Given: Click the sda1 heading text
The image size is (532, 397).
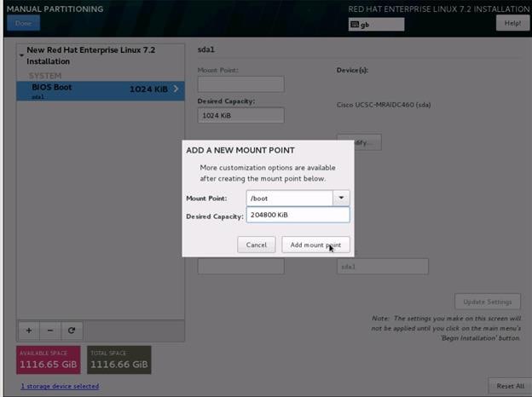Looking at the screenshot, I should (x=206, y=49).
